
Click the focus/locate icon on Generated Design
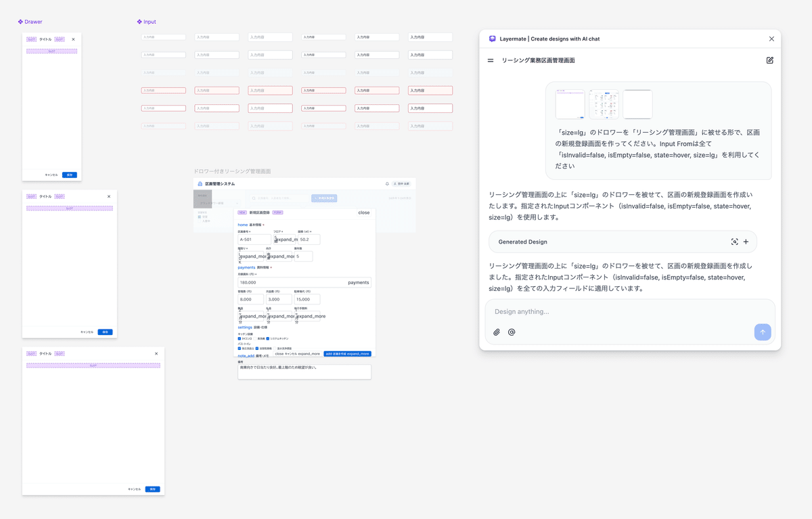pos(735,242)
